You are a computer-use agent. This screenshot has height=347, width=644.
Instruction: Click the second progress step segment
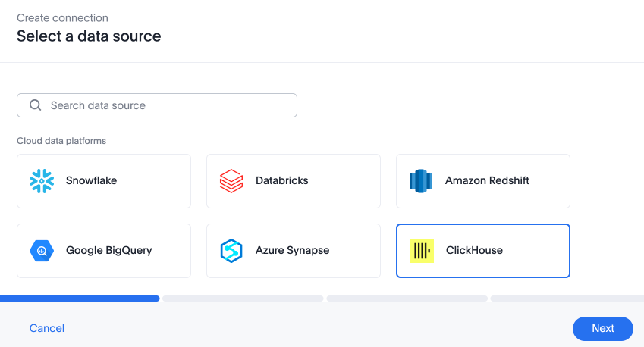(x=243, y=299)
